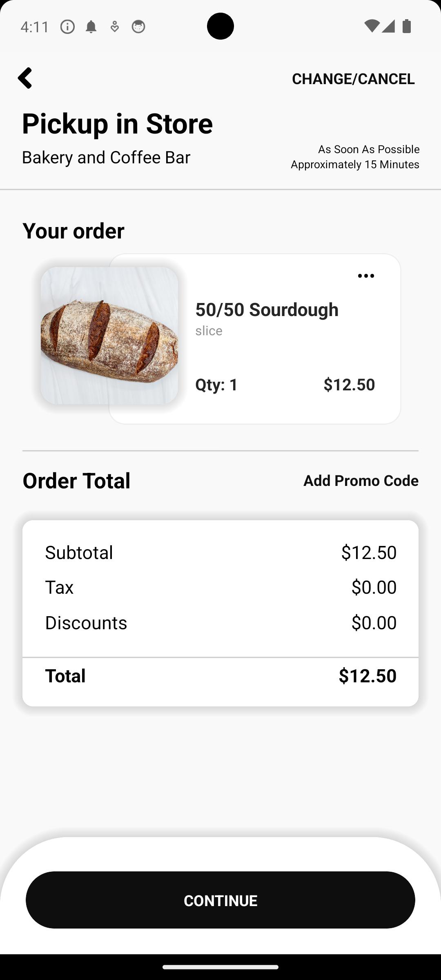Tap the Wi-Fi signal icon
The width and height of the screenshot is (441, 980).
(371, 26)
